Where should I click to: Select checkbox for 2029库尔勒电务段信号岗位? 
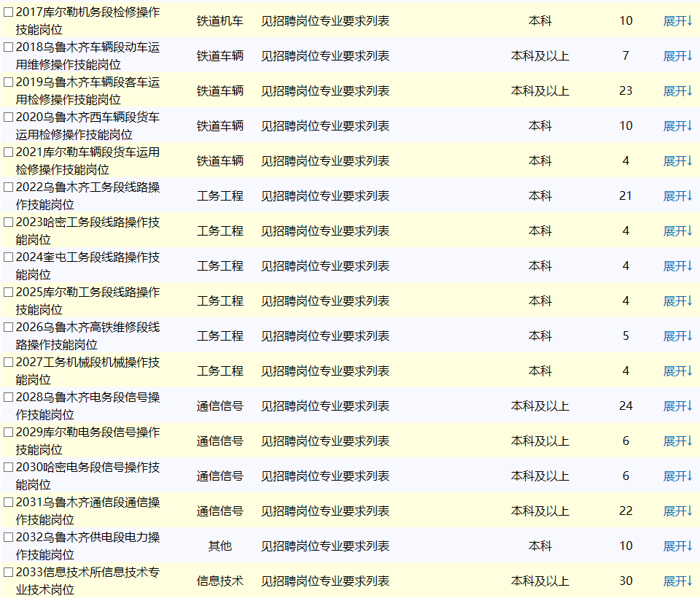9,433
